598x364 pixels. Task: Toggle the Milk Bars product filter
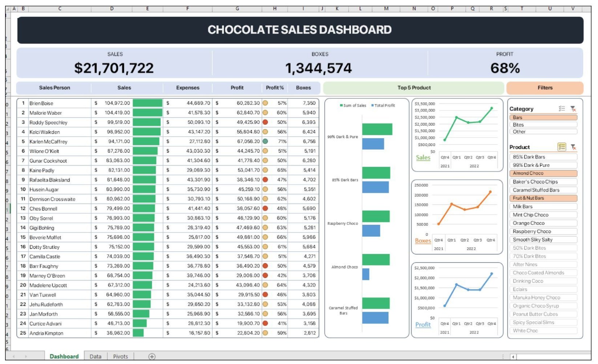[x=543, y=206]
